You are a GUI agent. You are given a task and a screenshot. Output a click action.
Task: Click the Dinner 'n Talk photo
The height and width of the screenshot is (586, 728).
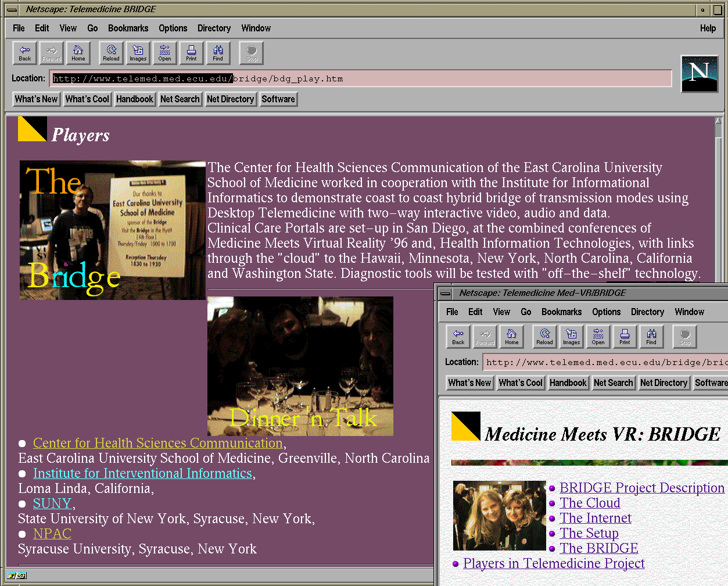[x=300, y=366]
